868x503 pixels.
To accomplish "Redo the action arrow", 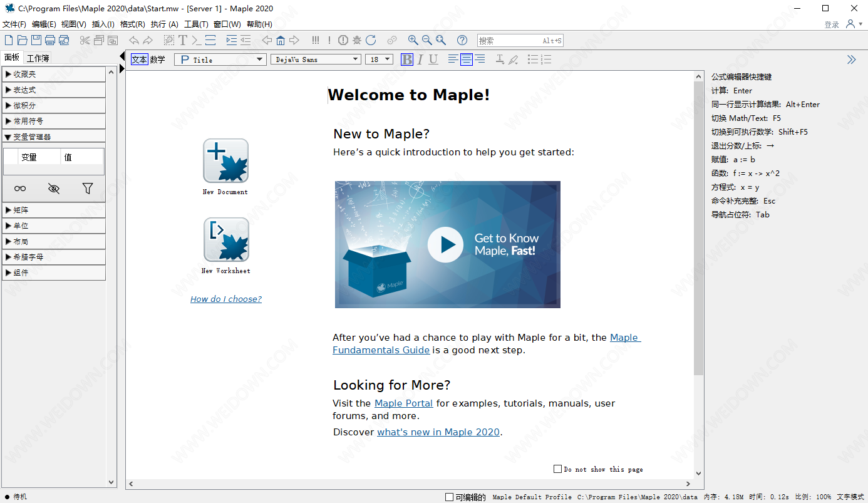I will tap(148, 40).
